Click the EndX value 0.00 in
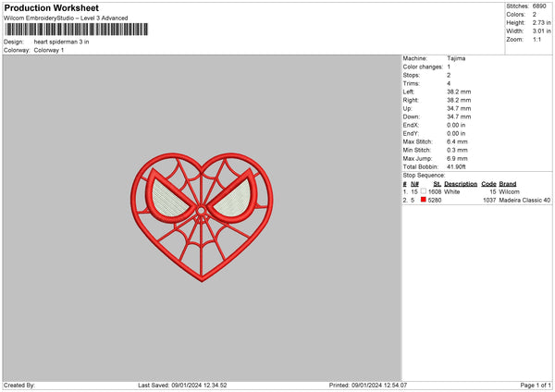This screenshot has width=555, height=392. click(x=456, y=125)
